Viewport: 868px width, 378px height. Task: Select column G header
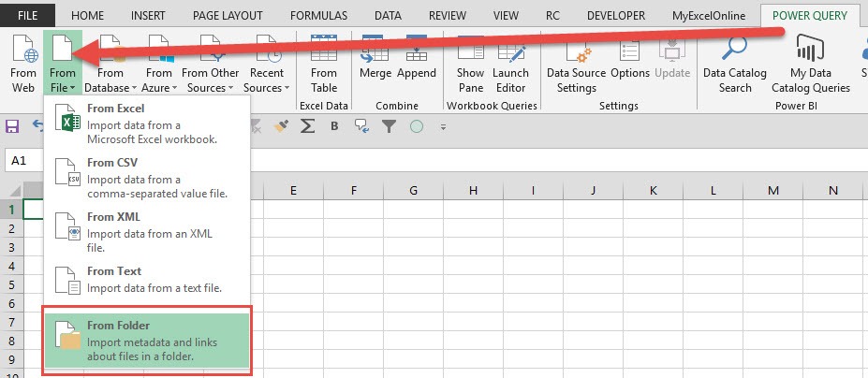click(x=413, y=190)
